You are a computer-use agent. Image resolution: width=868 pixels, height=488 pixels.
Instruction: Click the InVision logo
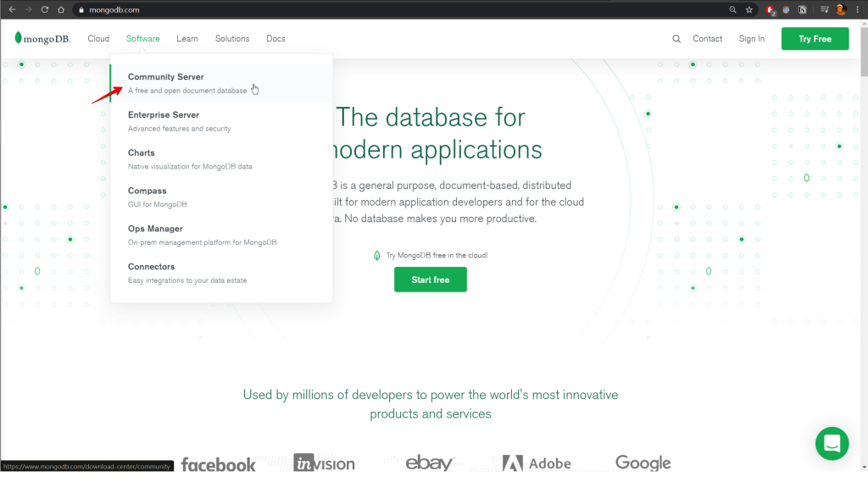point(324,463)
